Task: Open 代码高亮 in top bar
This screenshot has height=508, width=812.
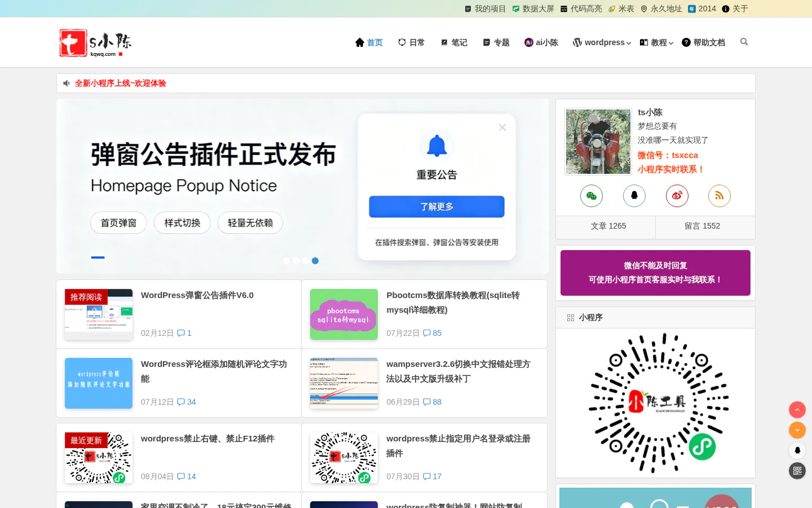Action: click(581, 8)
